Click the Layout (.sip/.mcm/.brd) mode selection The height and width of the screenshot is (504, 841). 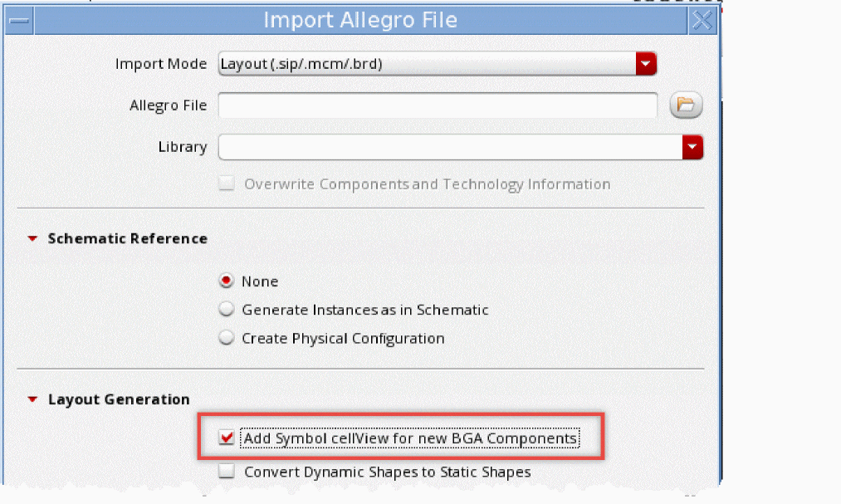[x=426, y=63]
